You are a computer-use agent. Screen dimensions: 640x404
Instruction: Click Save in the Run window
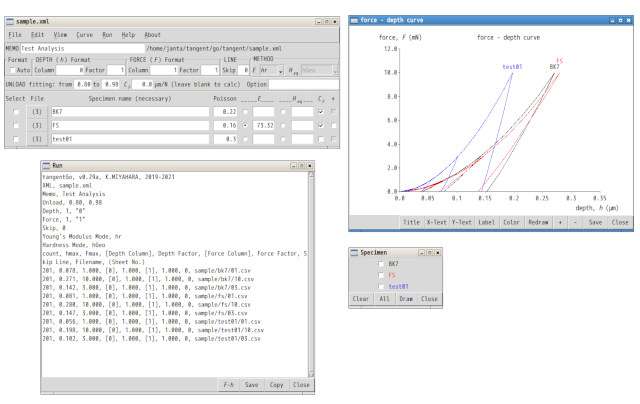[x=251, y=385]
